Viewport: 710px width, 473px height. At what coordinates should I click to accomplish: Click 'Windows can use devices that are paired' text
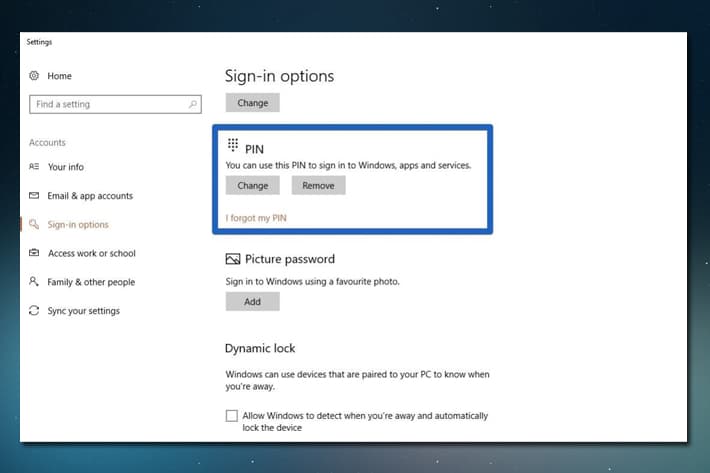[357, 380]
